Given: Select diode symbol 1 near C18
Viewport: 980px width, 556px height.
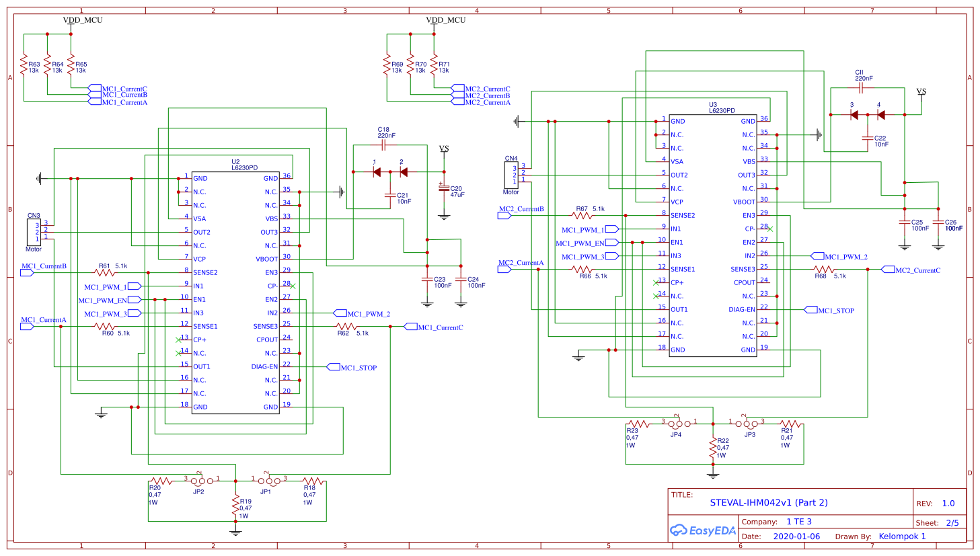Looking at the screenshot, I should pos(375,172).
